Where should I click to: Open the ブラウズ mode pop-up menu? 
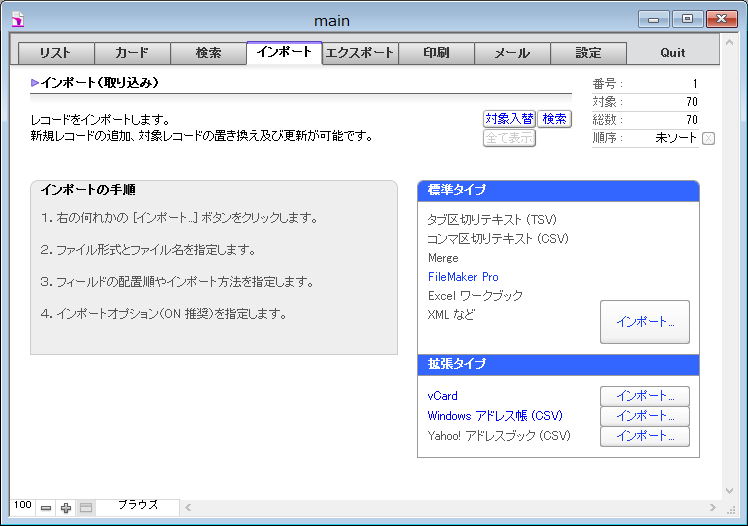pos(138,506)
